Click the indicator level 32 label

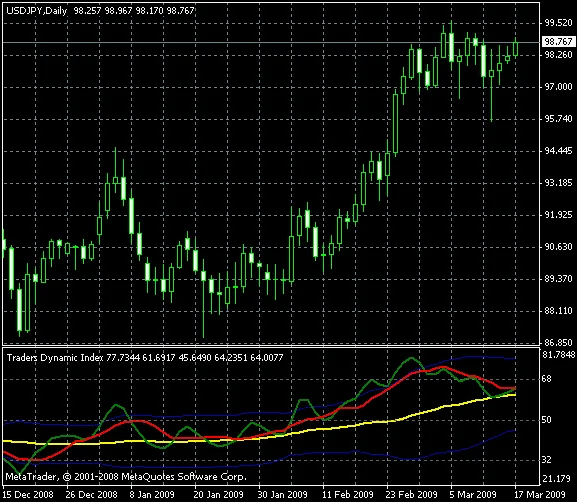(547, 460)
